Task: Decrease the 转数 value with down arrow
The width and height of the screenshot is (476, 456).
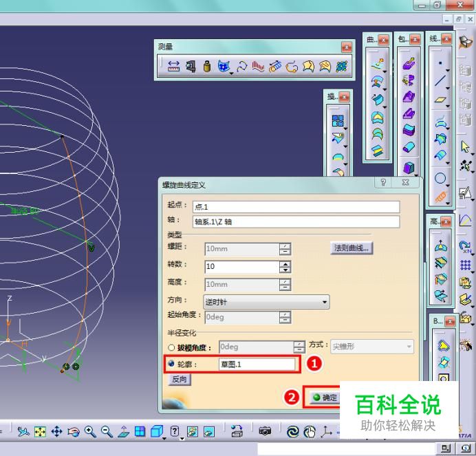Action: click(285, 270)
